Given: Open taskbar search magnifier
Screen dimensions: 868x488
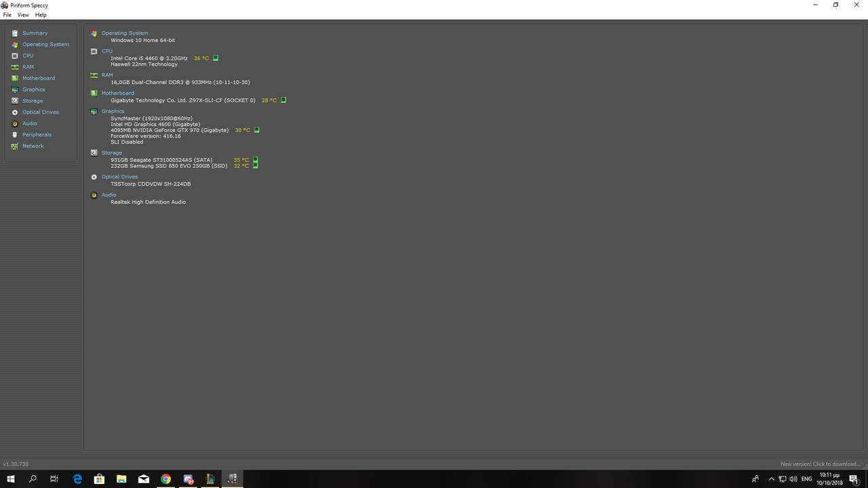Looking at the screenshot, I should pyautogui.click(x=33, y=479).
